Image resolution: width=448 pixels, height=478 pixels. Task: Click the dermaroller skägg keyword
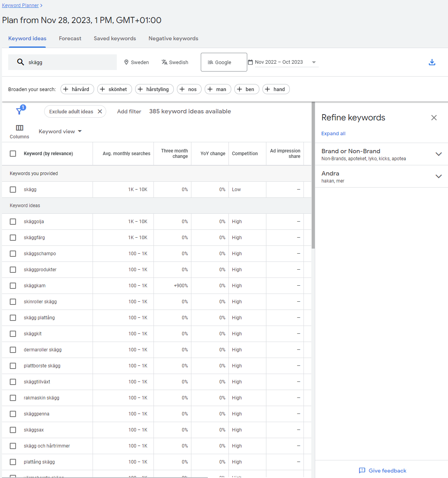pos(43,350)
